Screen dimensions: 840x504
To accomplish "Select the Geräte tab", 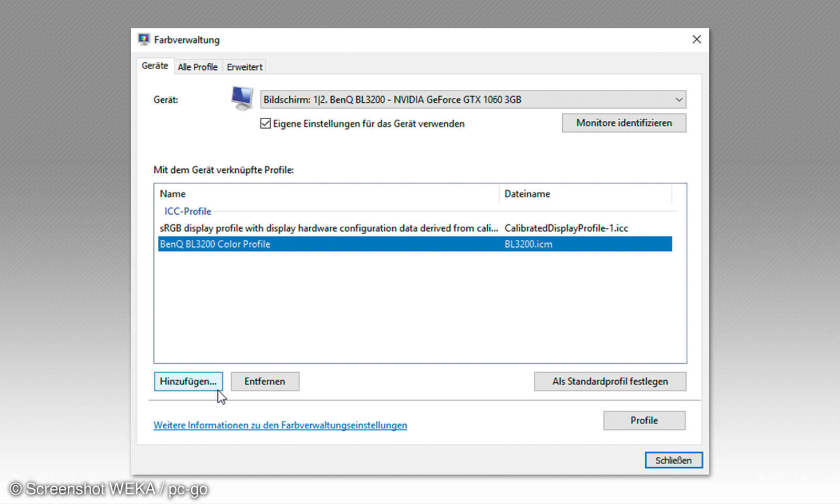I will coord(154,66).
